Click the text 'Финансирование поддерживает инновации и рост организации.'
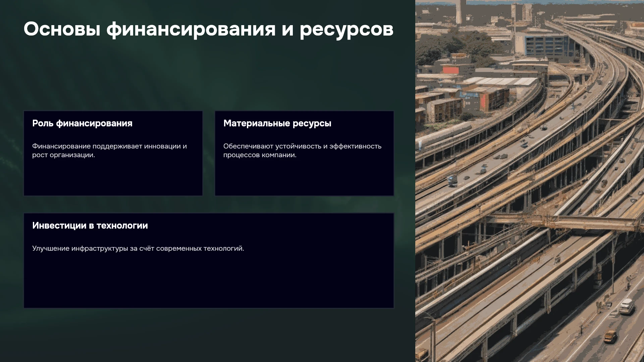 point(109,150)
